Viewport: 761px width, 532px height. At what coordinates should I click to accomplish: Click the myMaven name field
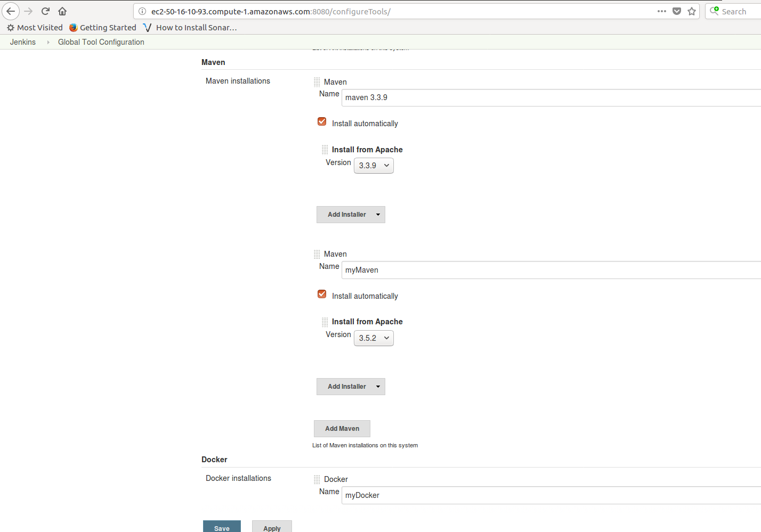551,270
